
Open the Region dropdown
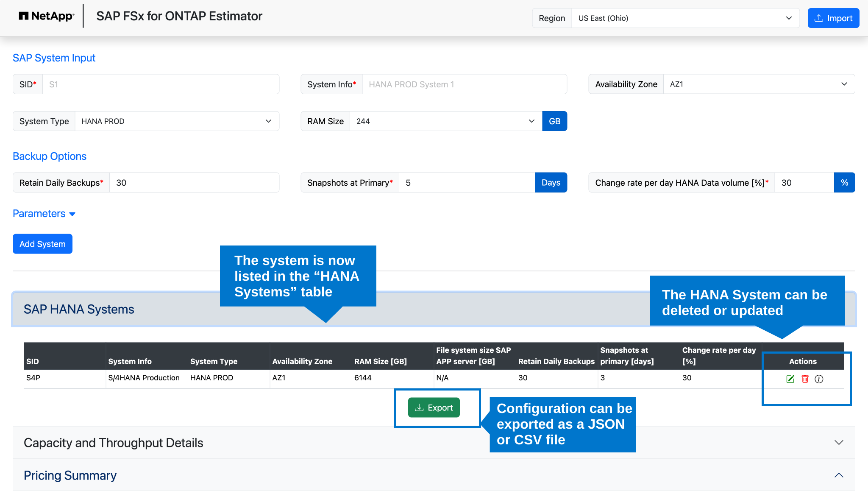click(x=685, y=18)
